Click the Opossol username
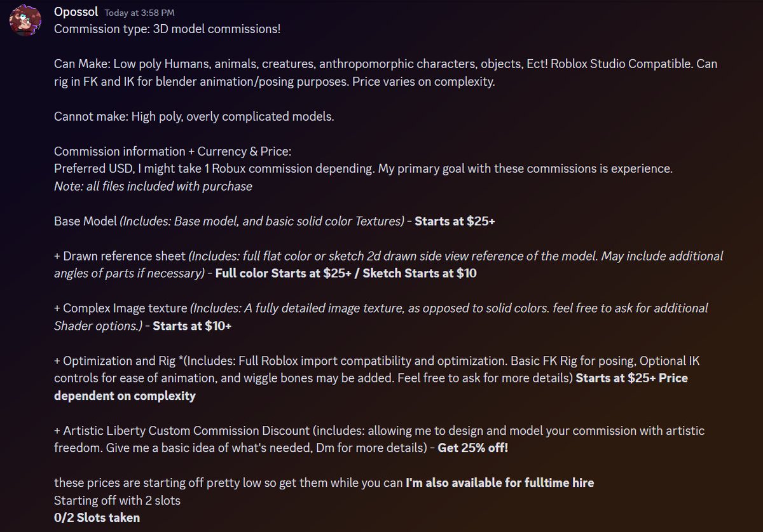Image resolution: width=763 pixels, height=532 pixels. [76, 13]
